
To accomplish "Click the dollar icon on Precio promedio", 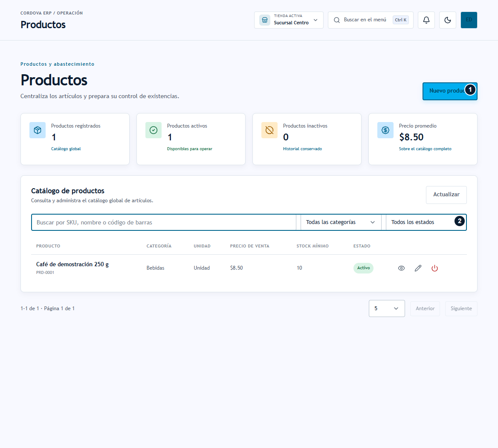I will click(385, 130).
